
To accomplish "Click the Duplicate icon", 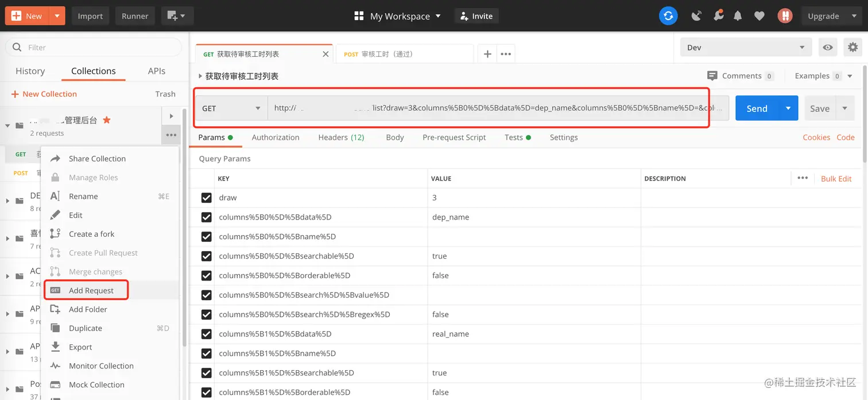I will coord(56,328).
